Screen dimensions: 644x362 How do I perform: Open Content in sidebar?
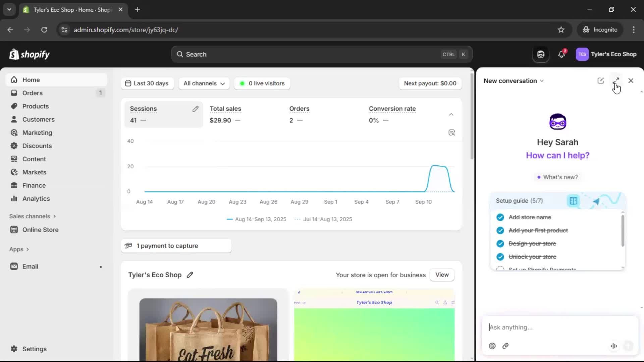pos(56,159)
